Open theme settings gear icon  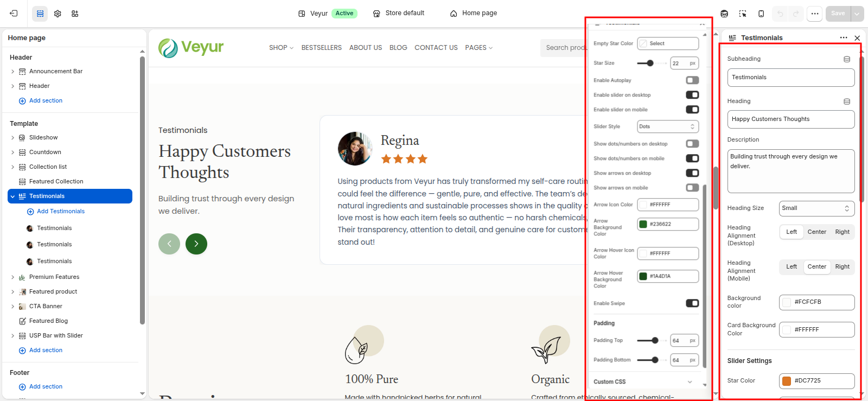point(58,14)
